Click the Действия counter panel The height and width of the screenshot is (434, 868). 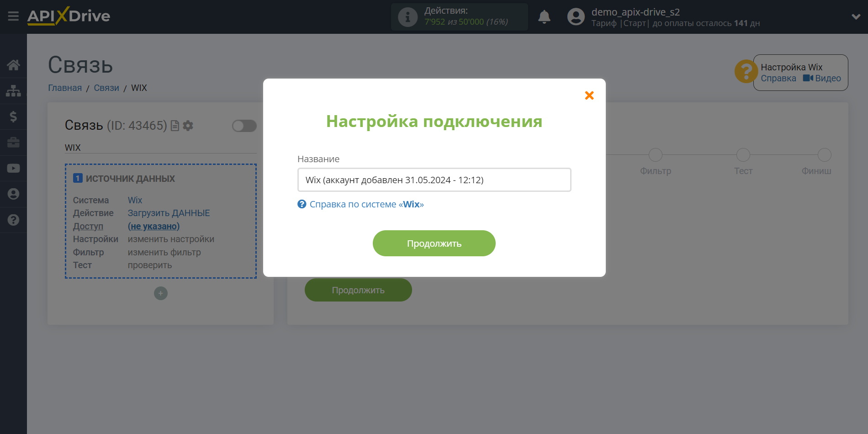click(x=459, y=17)
